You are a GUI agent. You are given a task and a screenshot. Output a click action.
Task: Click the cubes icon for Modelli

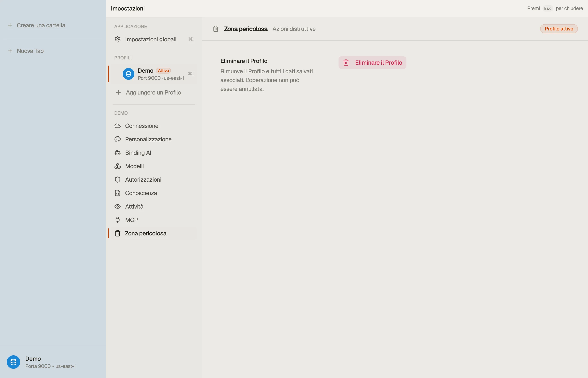[118, 166]
